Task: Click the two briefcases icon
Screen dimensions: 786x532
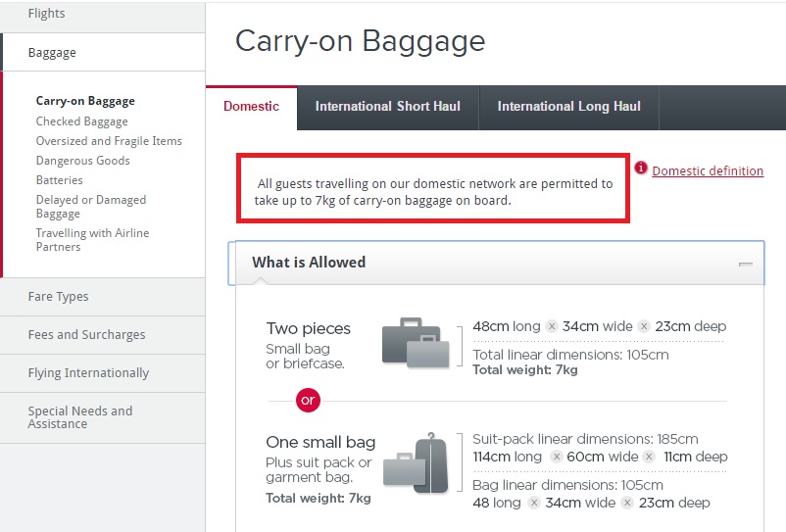Action: (416, 343)
